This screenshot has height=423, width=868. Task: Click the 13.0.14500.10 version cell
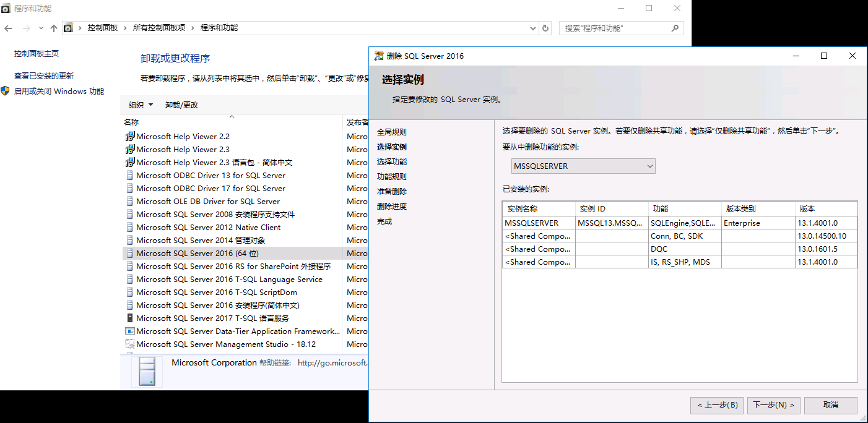(x=826, y=236)
